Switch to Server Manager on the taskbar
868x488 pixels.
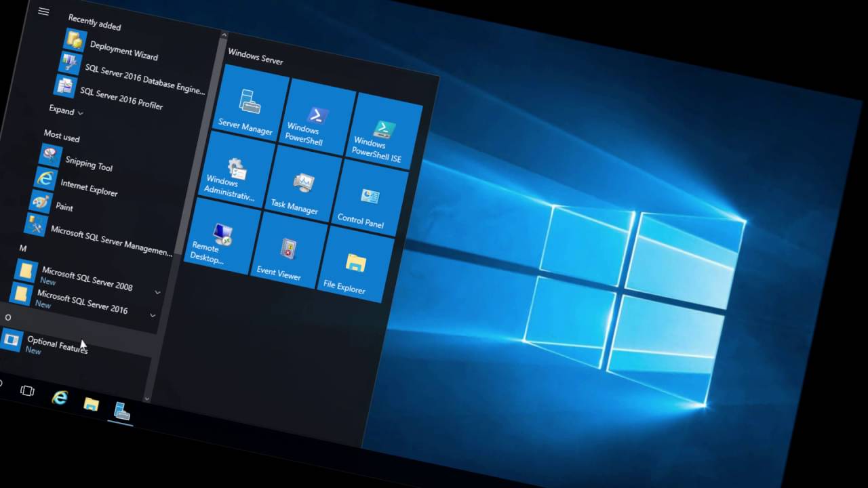click(x=122, y=411)
